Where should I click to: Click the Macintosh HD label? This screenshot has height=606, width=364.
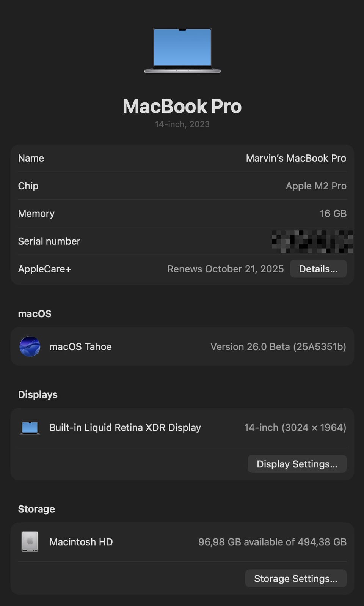81,542
